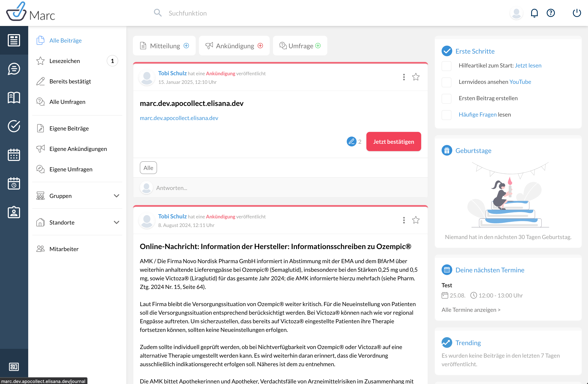Click the Erste Schritte heading
This screenshot has width=588, height=384.
475,51
